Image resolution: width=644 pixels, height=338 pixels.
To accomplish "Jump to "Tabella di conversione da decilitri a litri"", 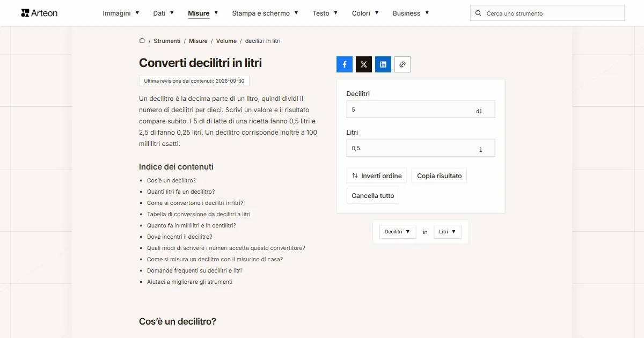I will [199, 214].
